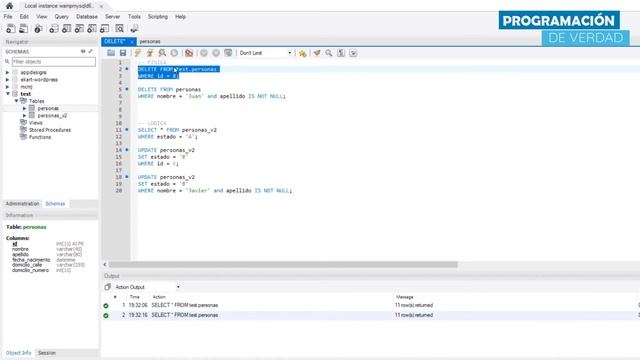Open the Query menu
Viewport: 640px width, 360px height.
pos(62,17)
